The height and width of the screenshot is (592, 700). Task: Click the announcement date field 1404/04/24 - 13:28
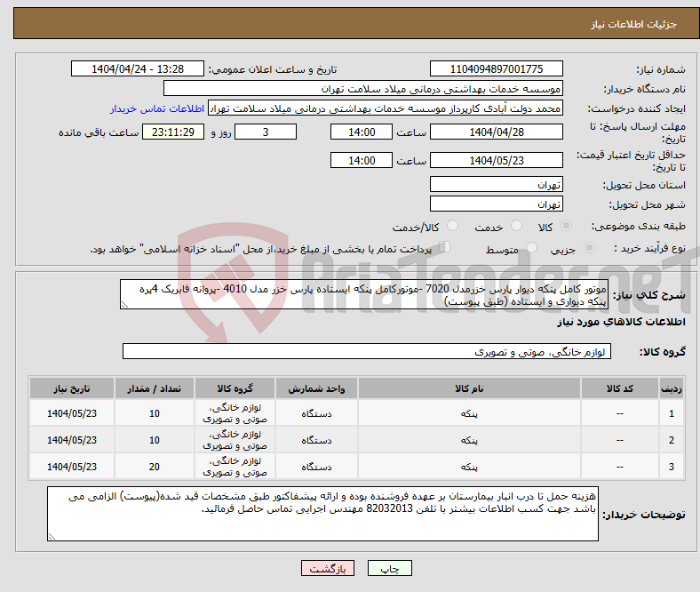[138, 68]
